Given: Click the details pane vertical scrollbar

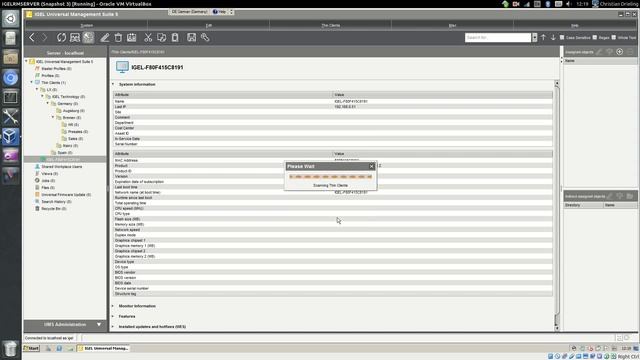Looking at the screenshot, I should 557,205.
